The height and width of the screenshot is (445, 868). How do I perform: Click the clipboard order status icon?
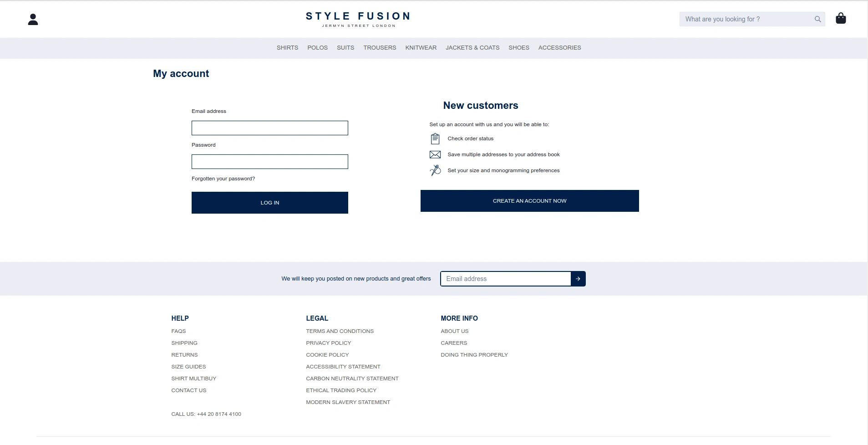(435, 138)
